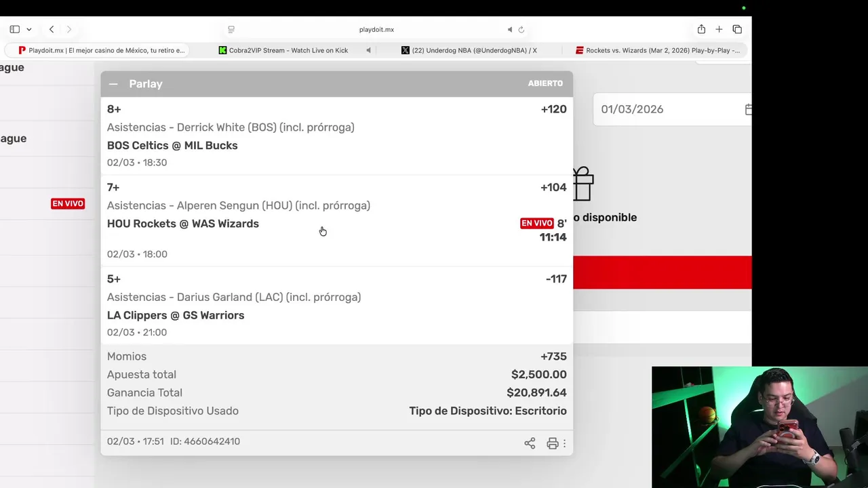868x488 pixels.
Task: Click the -117 odds value
Action: coord(556,279)
